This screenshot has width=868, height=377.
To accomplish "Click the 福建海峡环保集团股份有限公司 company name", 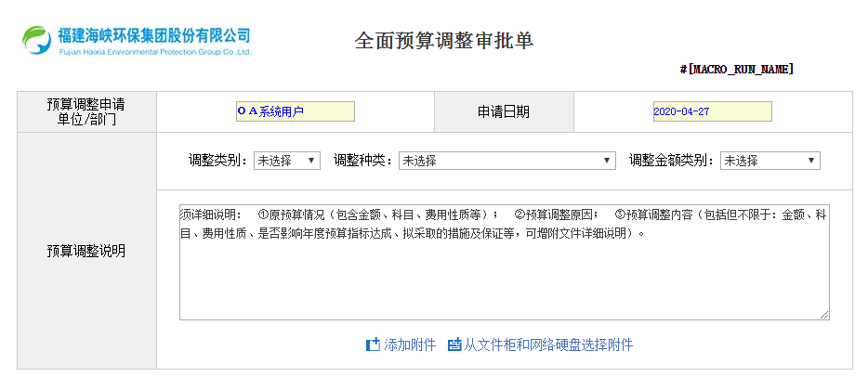I will [x=154, y=35].
